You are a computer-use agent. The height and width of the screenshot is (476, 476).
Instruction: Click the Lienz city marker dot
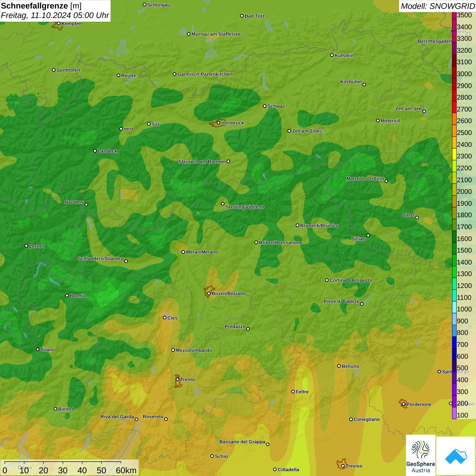417,218
